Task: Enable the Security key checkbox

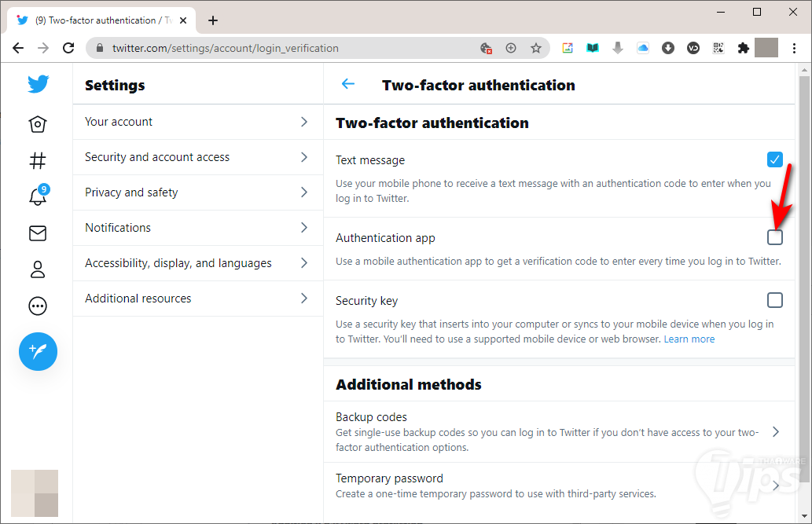Action: point(775,300)
